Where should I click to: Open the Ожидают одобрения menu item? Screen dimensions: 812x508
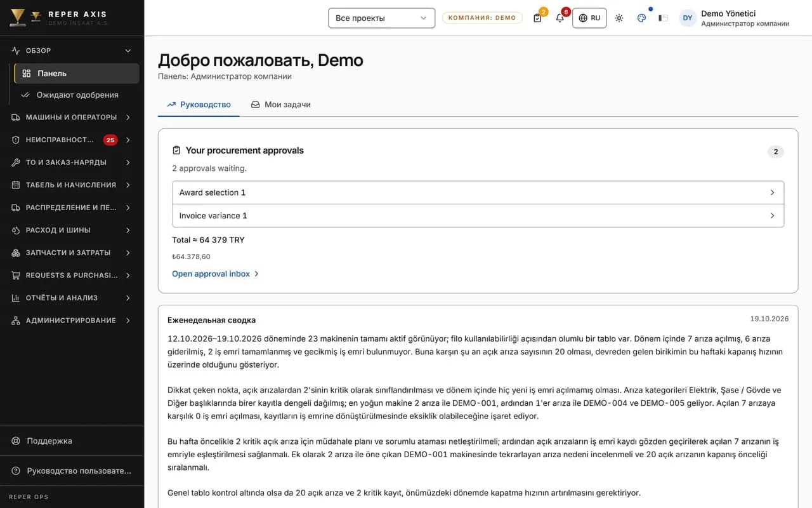point(77,95)
